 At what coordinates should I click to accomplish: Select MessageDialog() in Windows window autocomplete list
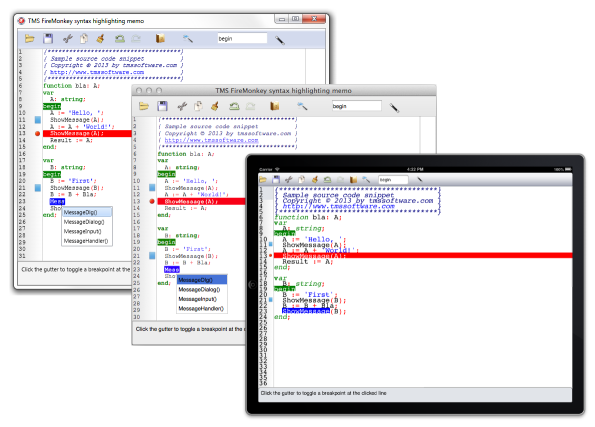pos(87,222)
